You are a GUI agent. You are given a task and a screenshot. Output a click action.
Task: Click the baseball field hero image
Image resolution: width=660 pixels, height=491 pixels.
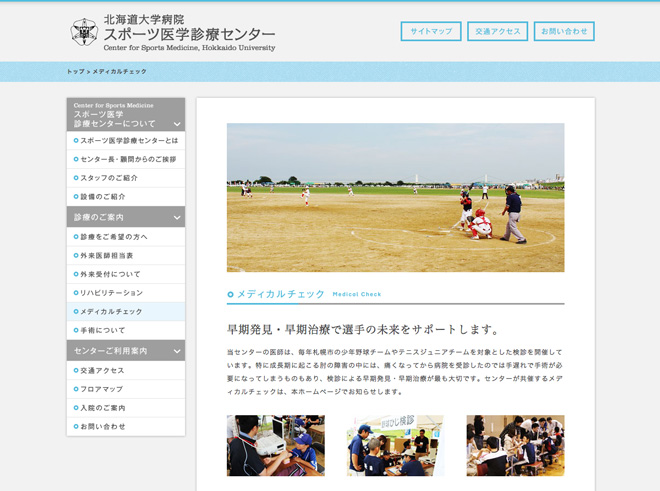(396, 197)
